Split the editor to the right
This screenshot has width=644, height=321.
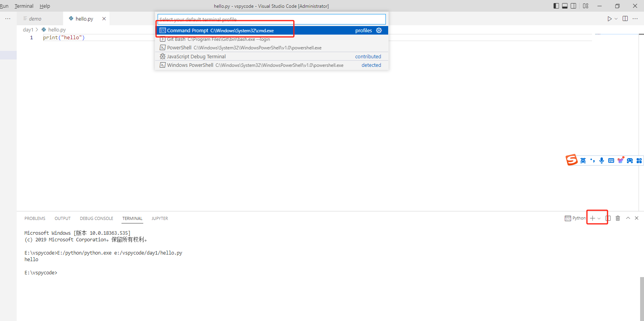[625, 19]
